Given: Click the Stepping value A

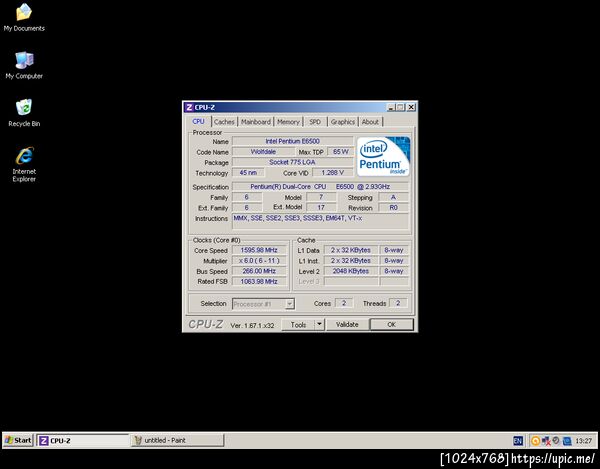Looking at the screenshot, I should click(393, 197).
